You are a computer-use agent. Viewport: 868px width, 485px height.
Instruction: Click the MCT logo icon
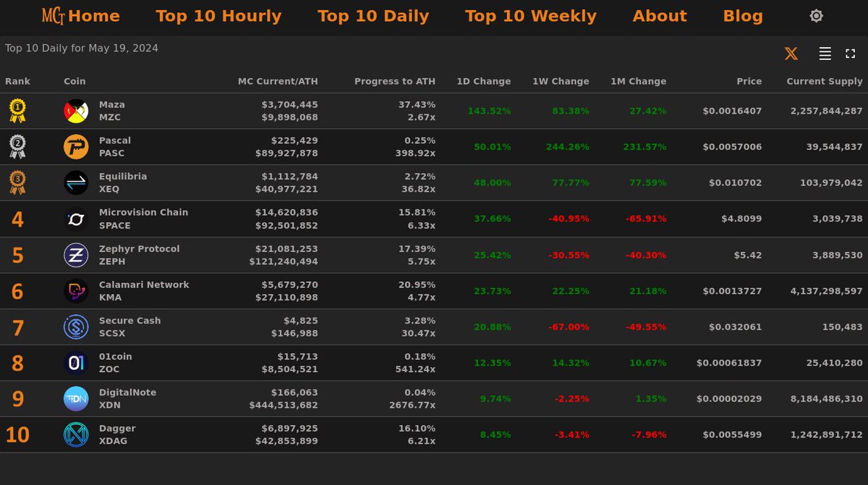tap(53, 16)
